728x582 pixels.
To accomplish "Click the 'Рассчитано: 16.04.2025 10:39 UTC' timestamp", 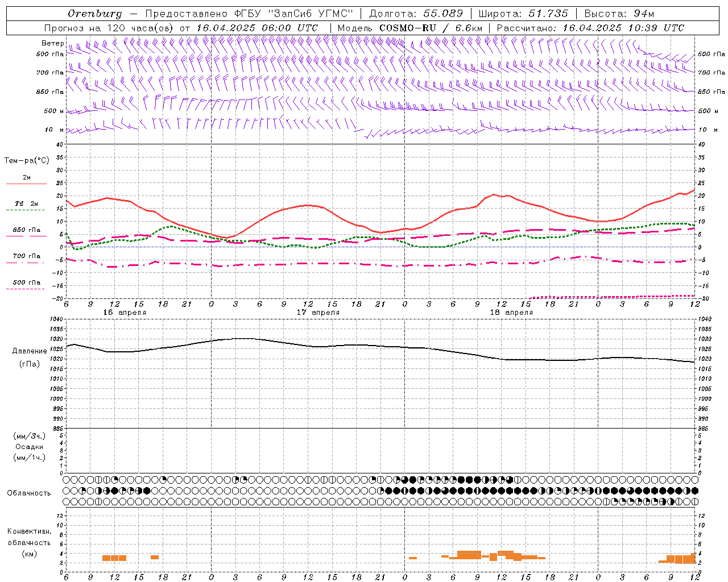I will click(590, 28).
